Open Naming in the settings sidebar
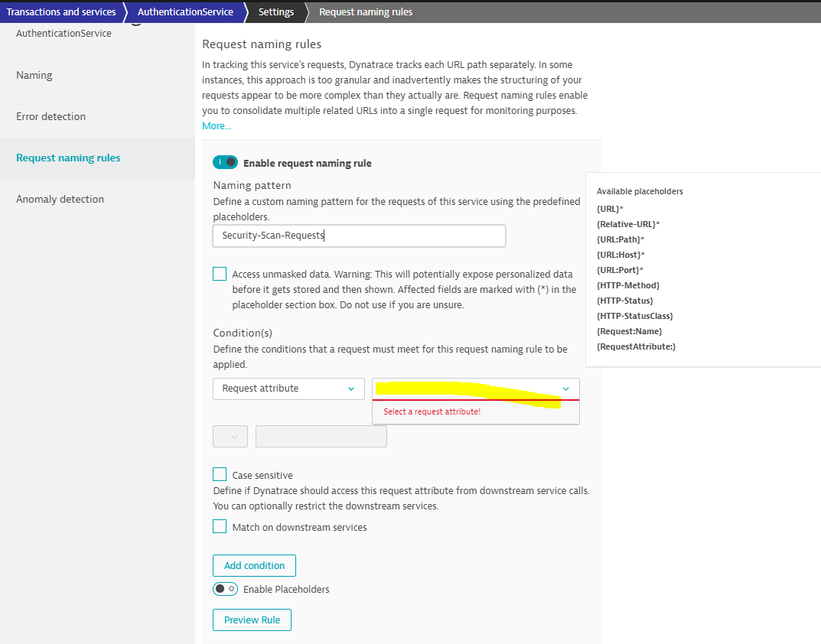 click(x=34, y=75)
